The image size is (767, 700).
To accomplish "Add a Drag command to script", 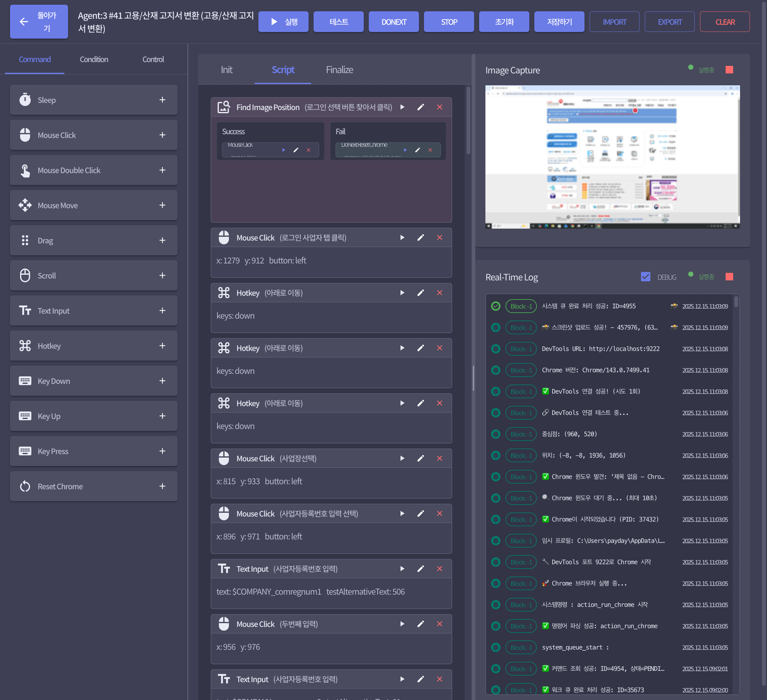I will pos(162,241).
